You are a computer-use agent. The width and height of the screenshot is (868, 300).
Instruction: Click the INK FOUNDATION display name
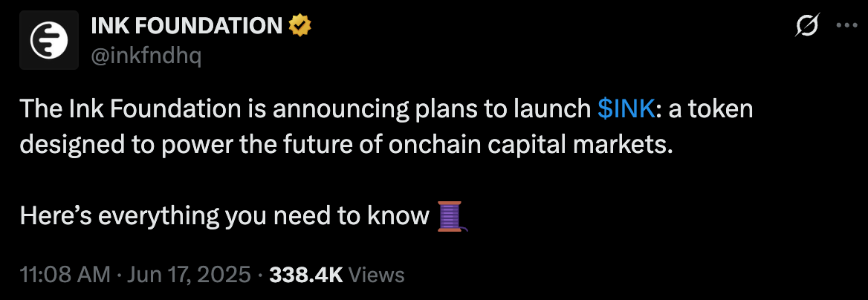186,25
